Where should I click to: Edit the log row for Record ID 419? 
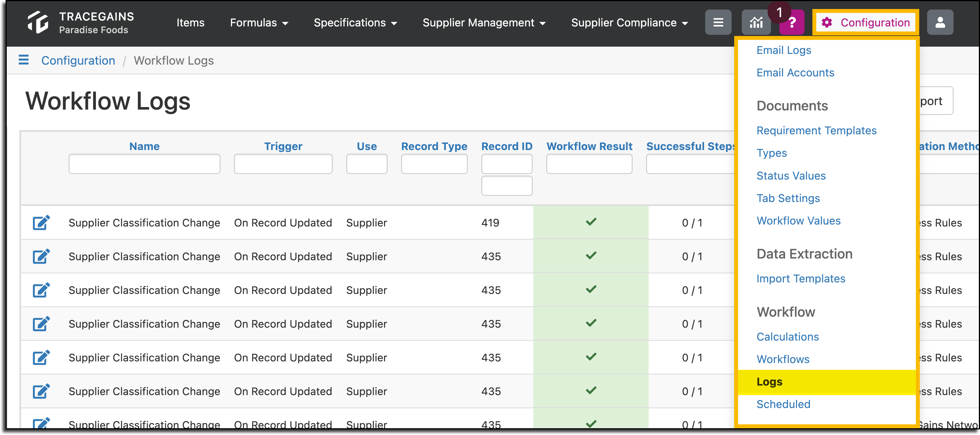(41, 223)
